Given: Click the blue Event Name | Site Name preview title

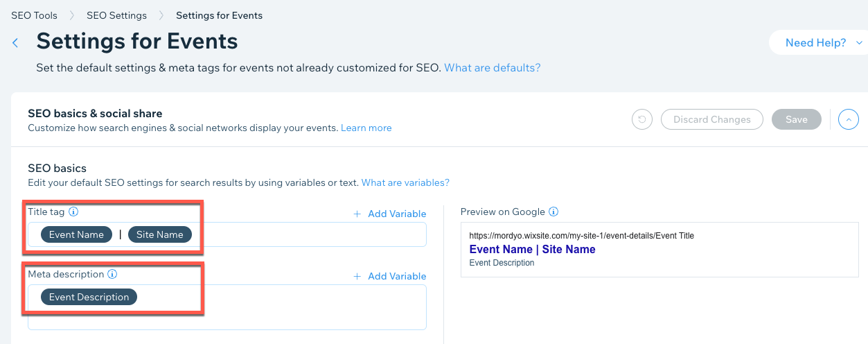Looking at the screenshot, I should pyautogui.click(x=532, y=249).
